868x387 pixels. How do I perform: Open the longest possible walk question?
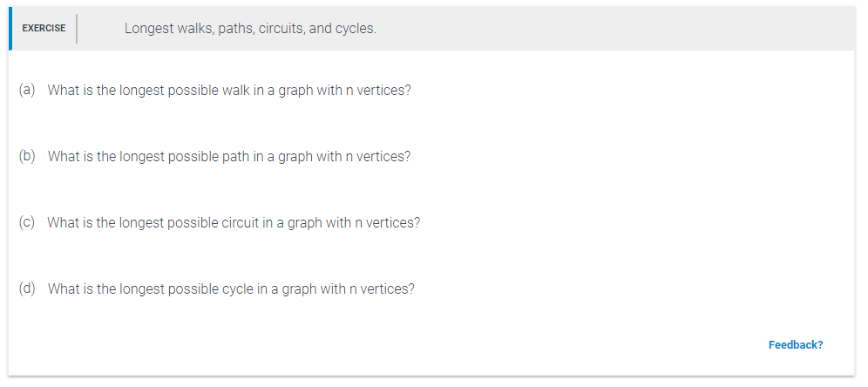(x=229, y=91)
